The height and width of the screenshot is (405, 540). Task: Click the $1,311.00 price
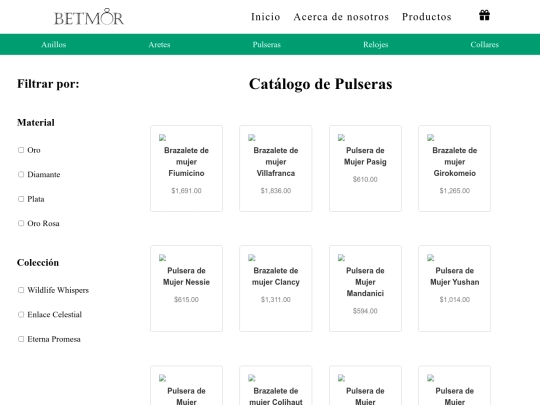[276, 299]
